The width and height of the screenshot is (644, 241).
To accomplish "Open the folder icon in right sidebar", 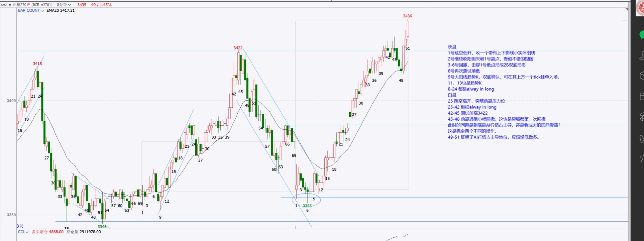I will click(x=642, y=96).
